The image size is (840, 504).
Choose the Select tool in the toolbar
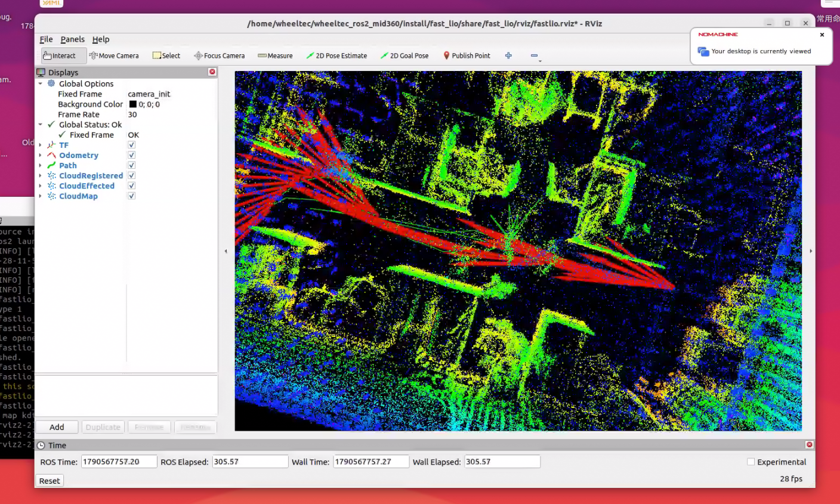click(166, 55)
